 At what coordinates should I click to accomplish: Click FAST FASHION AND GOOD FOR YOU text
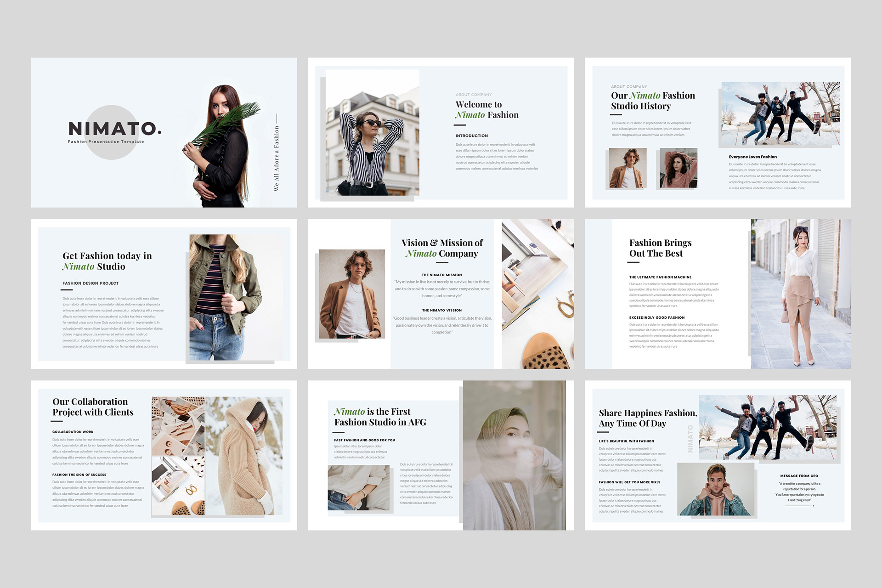point(364,440)
